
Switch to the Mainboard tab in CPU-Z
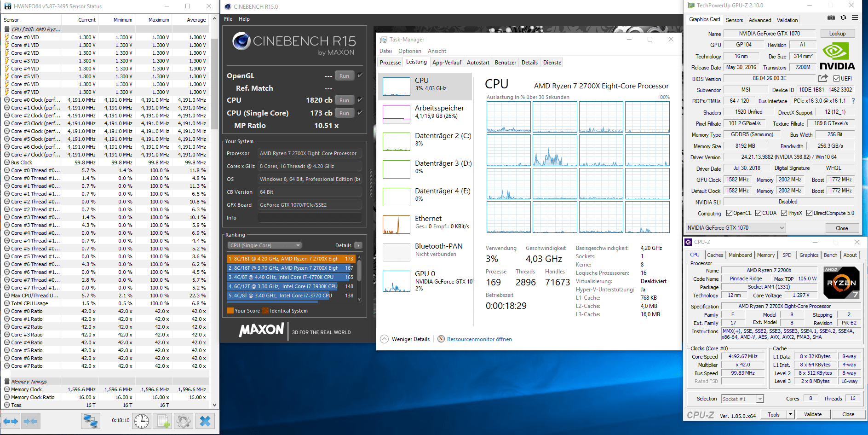tap(740, 255)
